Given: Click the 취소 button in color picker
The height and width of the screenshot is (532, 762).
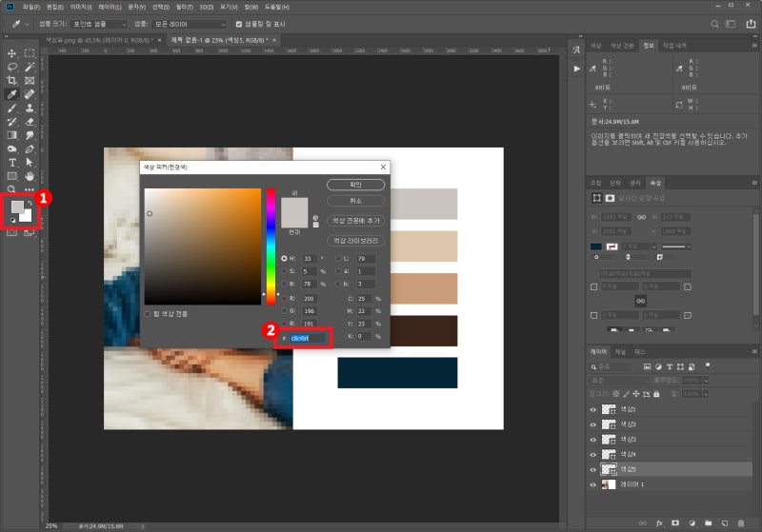Looking at the screenshot, I should [x=355, y=201].
